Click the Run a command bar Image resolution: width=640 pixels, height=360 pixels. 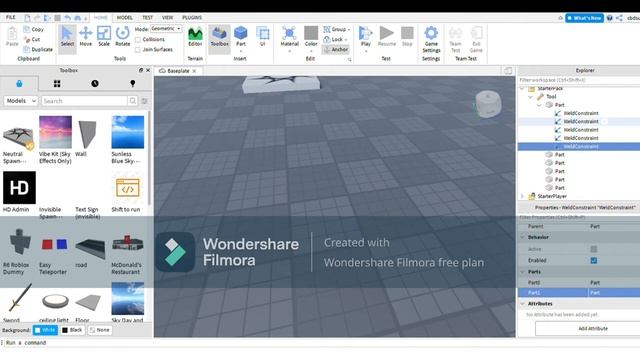(320, 343)
